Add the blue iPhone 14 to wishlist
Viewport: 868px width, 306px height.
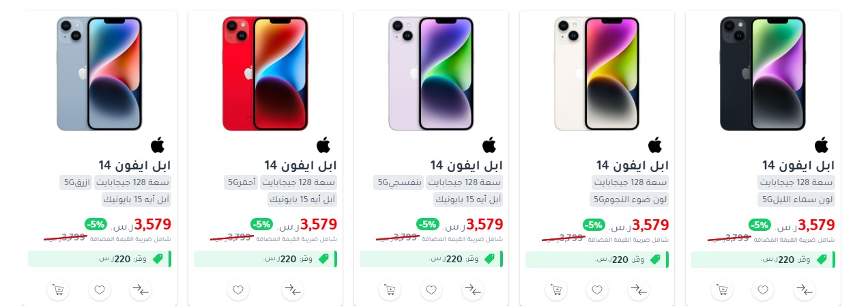[100, 290]
